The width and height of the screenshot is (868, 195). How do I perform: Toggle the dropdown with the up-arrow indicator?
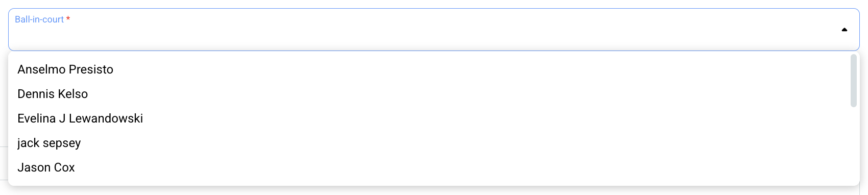click(x=845, y=30)
